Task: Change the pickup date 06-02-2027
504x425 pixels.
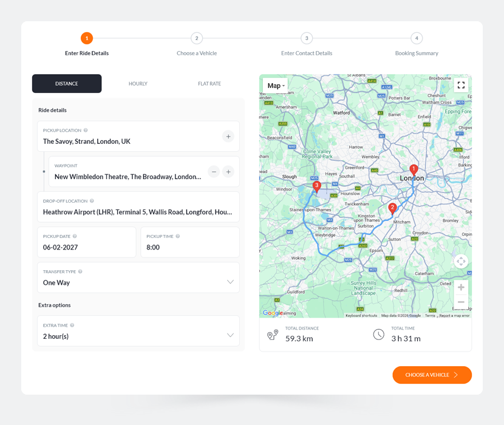Action: coord(87,242)
